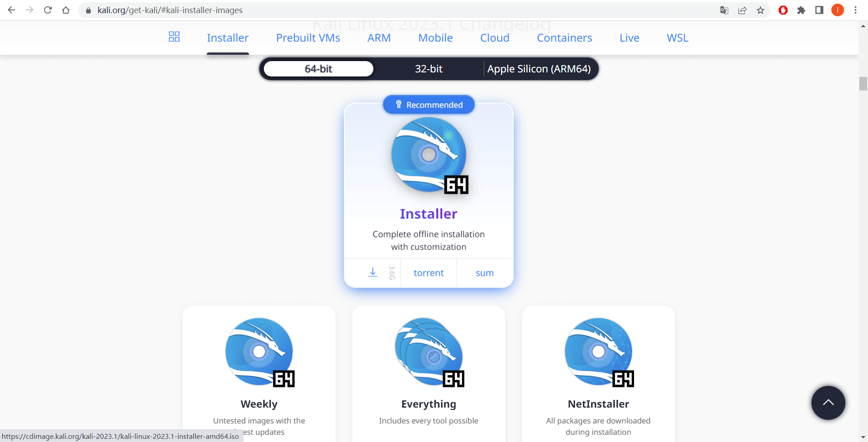
Task: Switch to the Cloud tab
Action: pos(495,38)
